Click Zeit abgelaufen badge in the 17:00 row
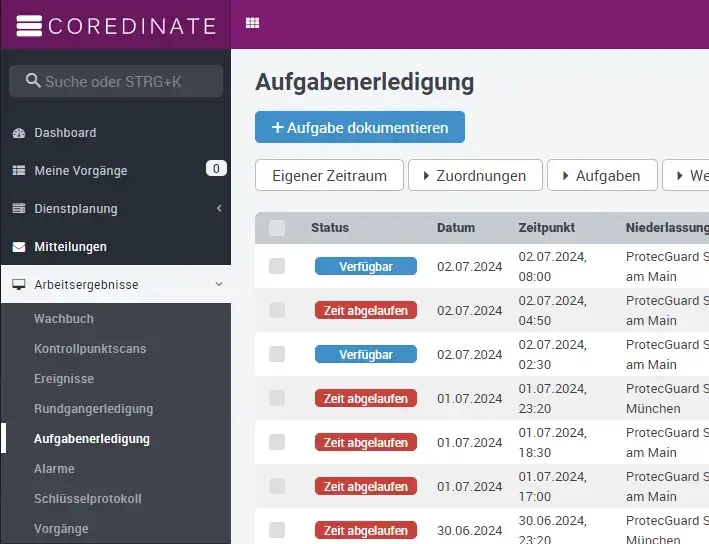 pos(366,486)
